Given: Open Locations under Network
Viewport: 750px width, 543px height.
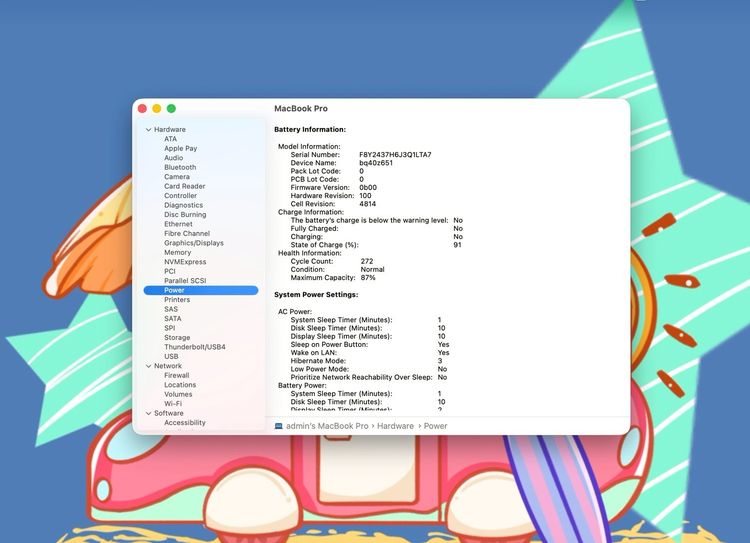Looking at the screenshot, I should [x=180, y=385].
